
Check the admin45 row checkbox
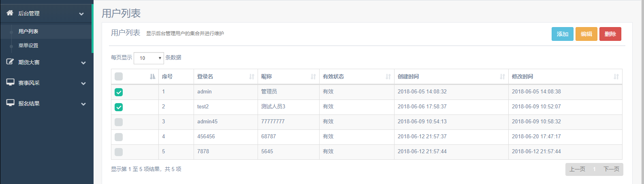[119, 122]
